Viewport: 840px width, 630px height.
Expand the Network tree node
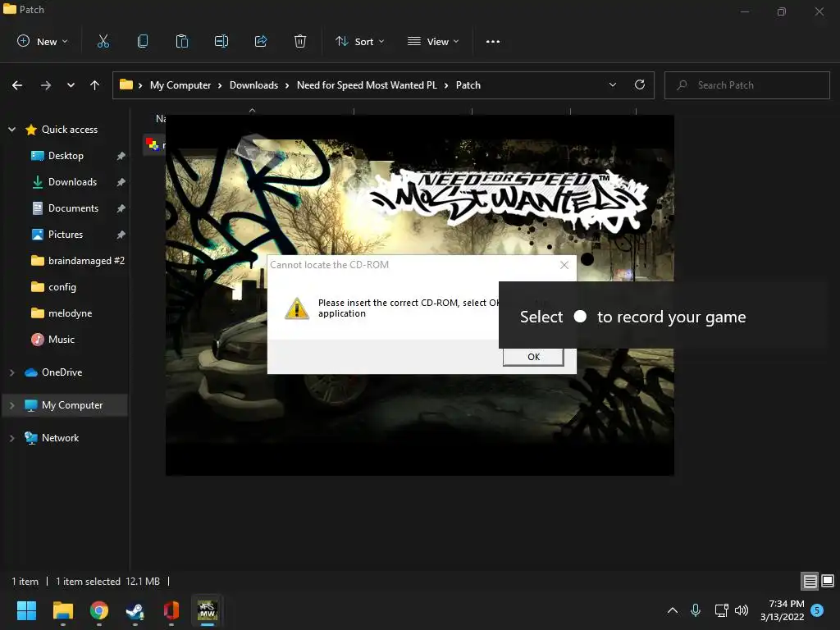coord(11,438)
